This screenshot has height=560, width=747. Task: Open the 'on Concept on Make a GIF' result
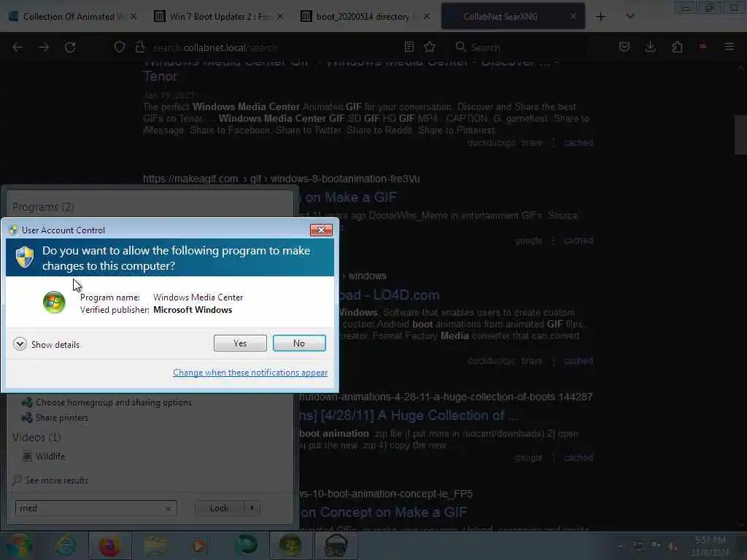pyautogui.click(x=384, y=513)
